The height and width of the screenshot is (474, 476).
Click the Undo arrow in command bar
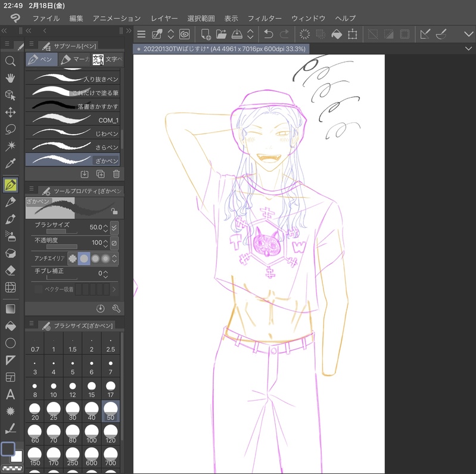(x=268, y=34)
